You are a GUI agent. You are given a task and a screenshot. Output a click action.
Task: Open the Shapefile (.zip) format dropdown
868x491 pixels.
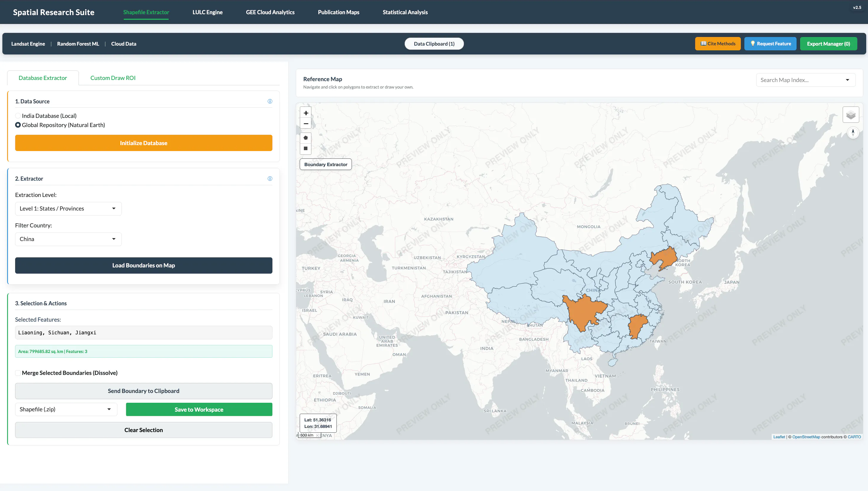point(66,409)
